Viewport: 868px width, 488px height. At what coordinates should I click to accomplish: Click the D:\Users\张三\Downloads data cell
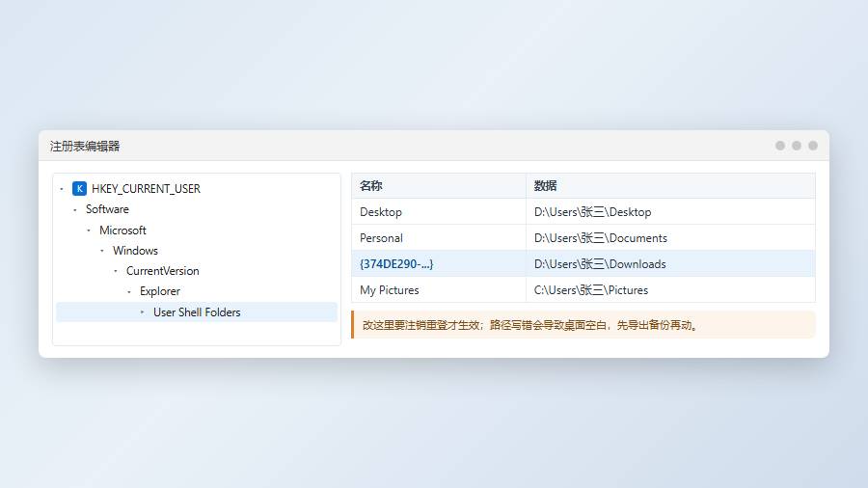point(670,264)
